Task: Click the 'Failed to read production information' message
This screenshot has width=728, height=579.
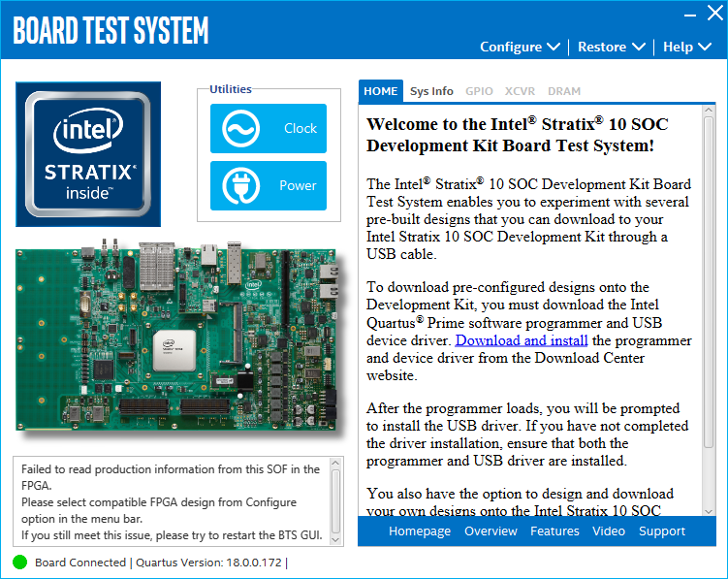Action: click(x=171, y=477)
